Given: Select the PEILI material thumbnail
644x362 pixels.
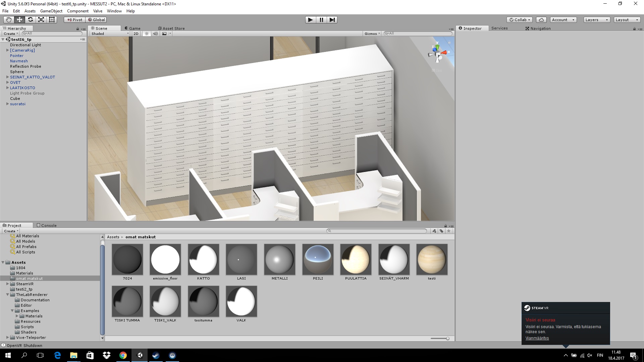Looking at the screenshot, I should tap(318, 259).
